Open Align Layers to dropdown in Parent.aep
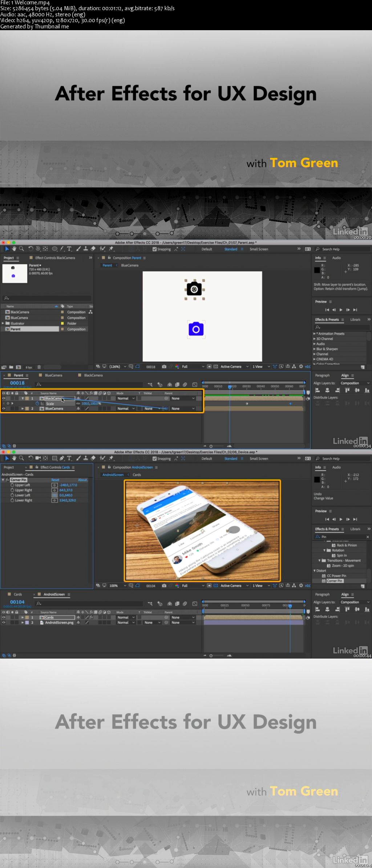The height and width of the screenshot is (868, 372). click(355, 383)
